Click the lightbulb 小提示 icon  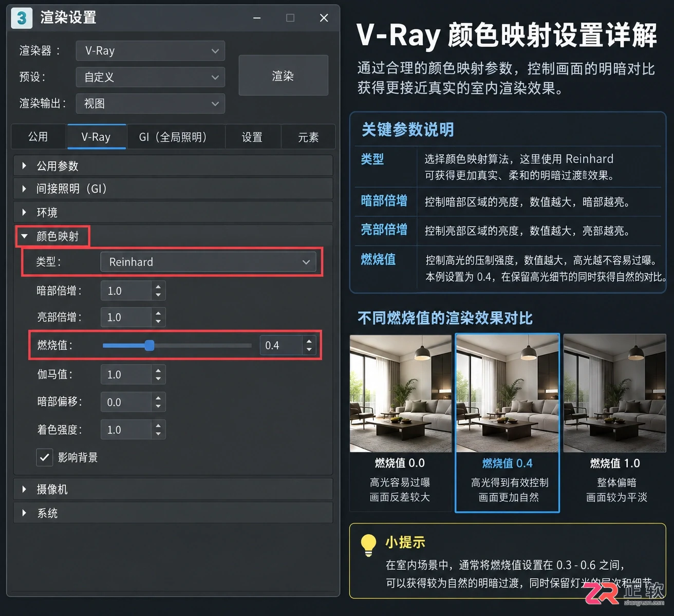click(368, 545)
